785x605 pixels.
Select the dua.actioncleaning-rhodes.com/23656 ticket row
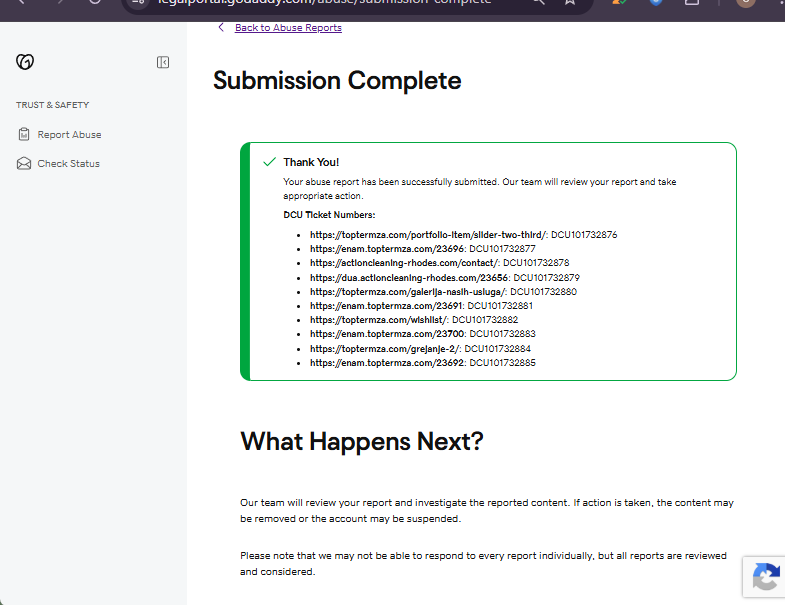point(445,277)
